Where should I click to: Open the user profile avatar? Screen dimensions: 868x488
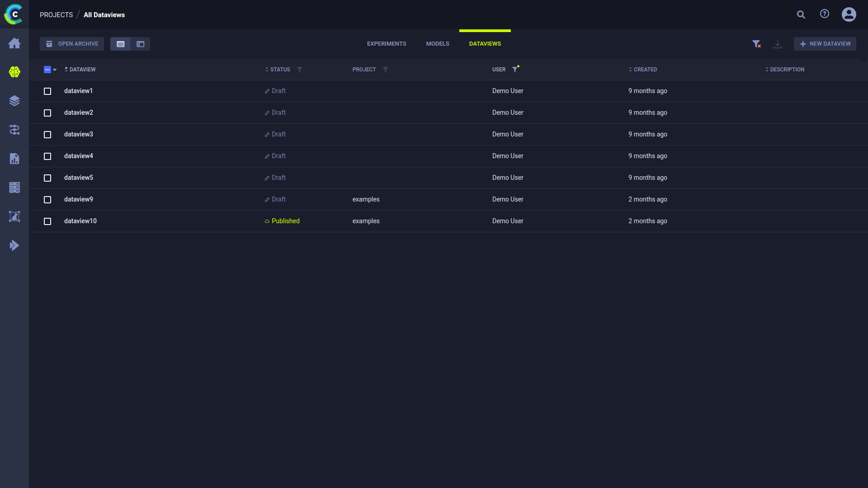[x=849, y=14]
